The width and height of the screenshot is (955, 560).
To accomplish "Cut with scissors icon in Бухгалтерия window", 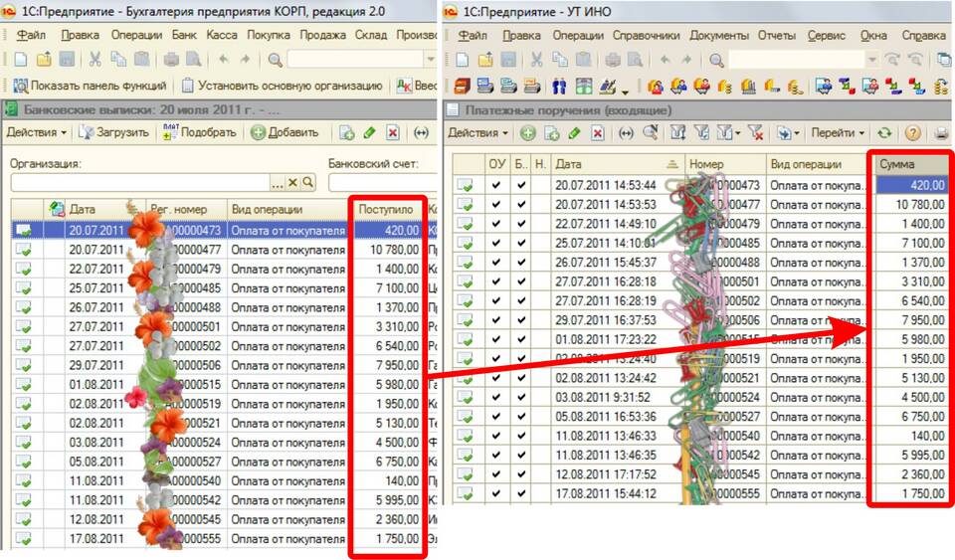I will pyautogui.click(x=95, y=60).
